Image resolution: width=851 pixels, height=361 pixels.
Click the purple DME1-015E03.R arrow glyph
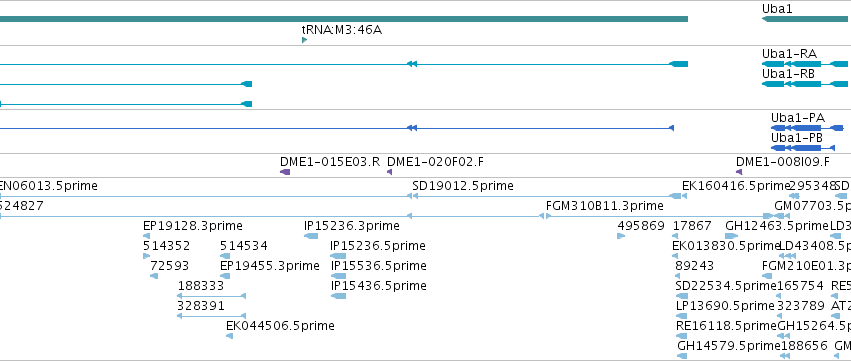point(285,172)
